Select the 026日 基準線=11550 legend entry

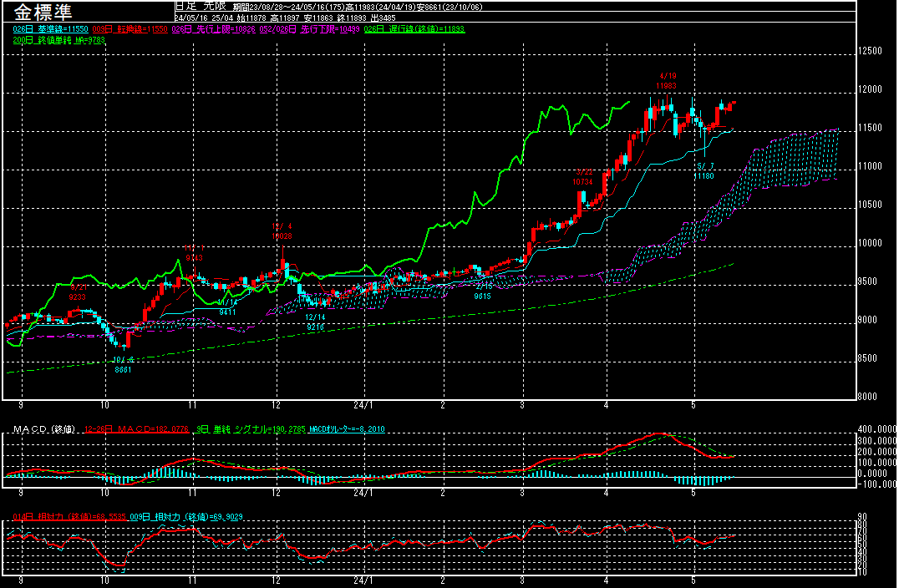tap(50, 29)
